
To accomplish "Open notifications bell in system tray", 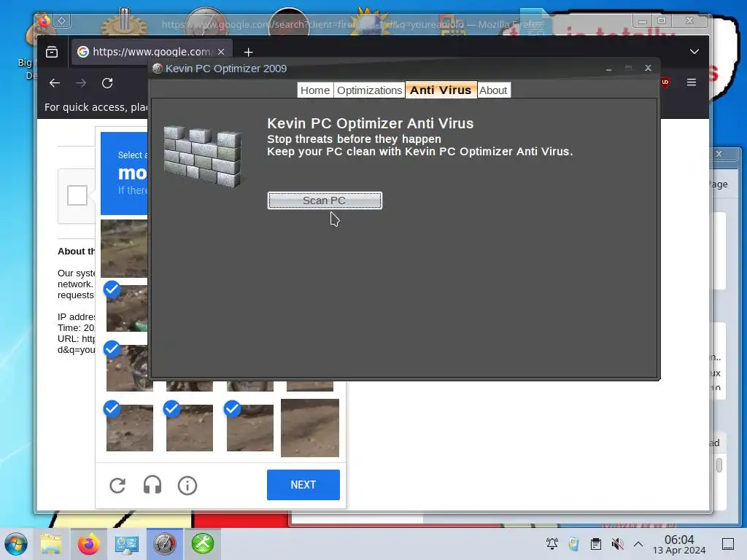I will point(552,544).
